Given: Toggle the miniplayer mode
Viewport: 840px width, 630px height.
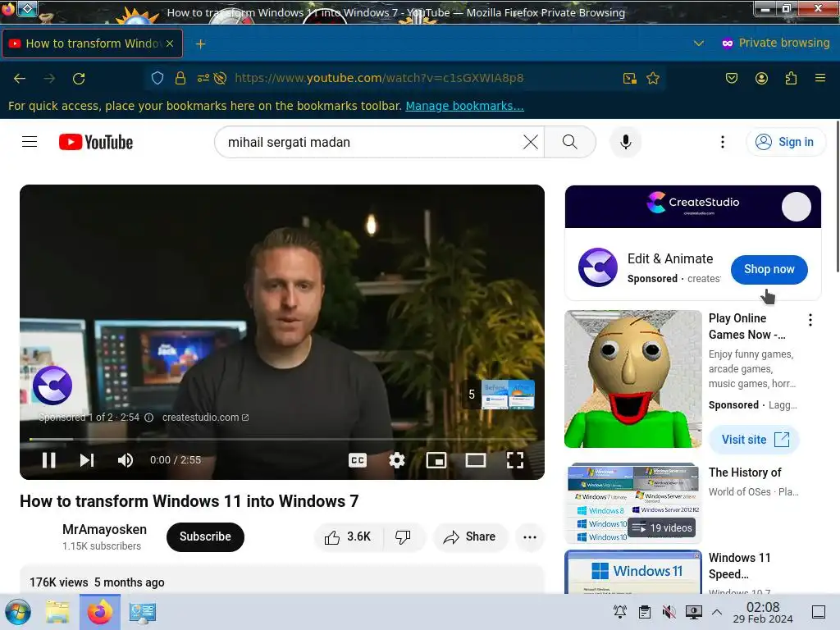Looking at the screenshot, I should click(436, 460).
